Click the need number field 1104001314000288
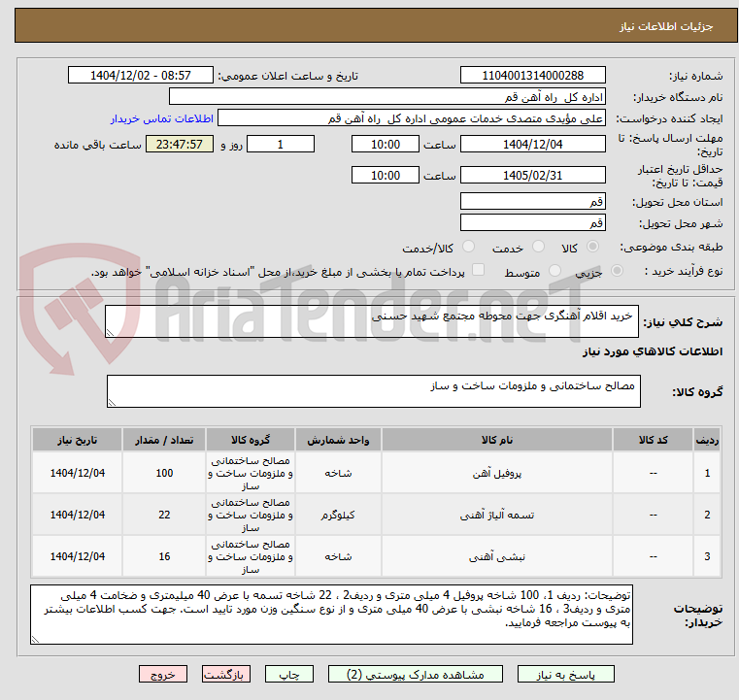This screenshot has height=700, width=739. coord(532,76)
